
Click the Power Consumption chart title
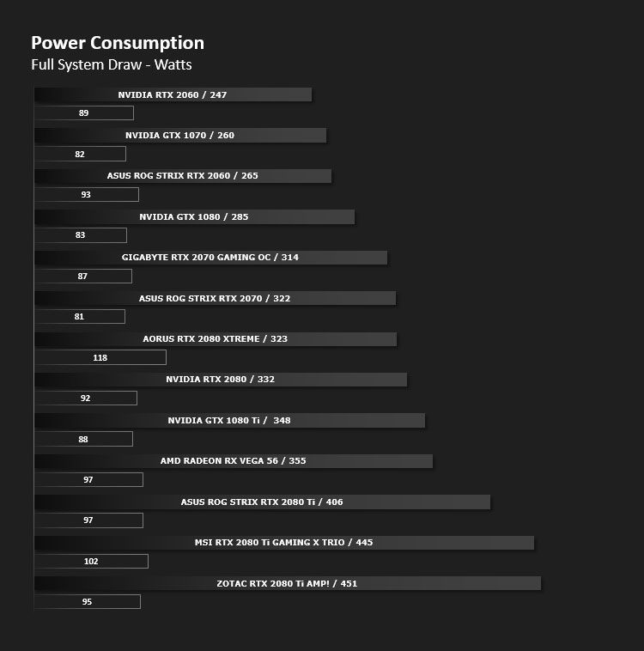pyautogui.click(x=118, y=43)
